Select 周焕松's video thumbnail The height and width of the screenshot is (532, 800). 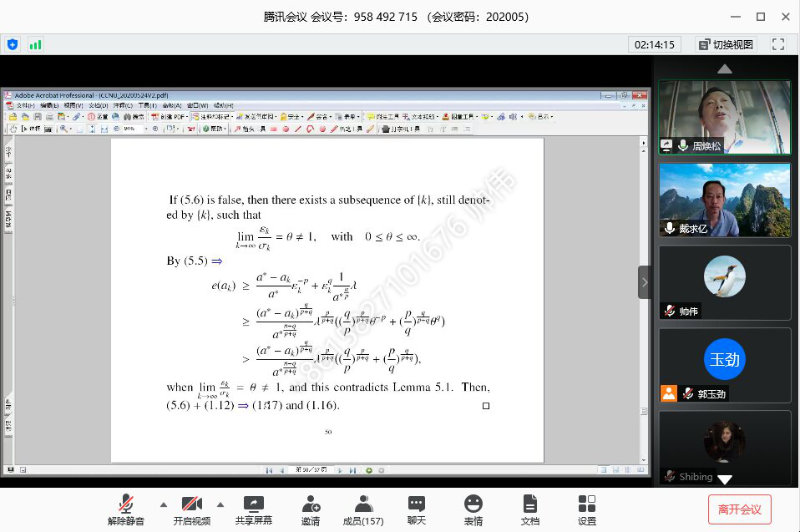click(x=724, y=117)
